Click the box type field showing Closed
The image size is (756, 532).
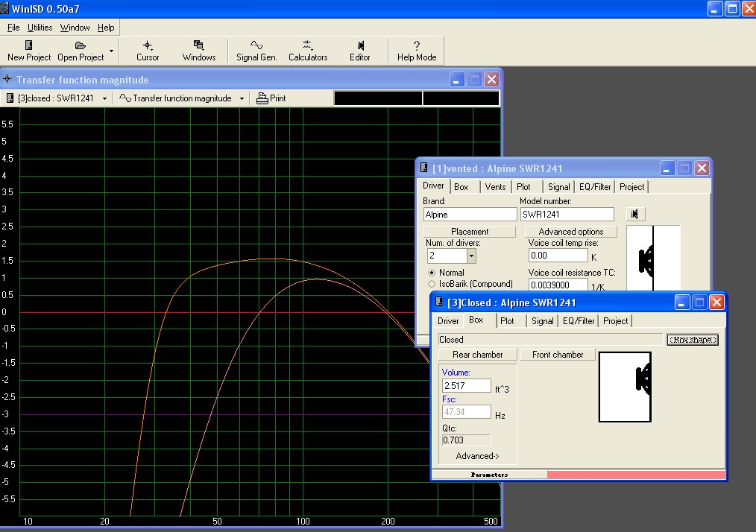pos(551,340)
